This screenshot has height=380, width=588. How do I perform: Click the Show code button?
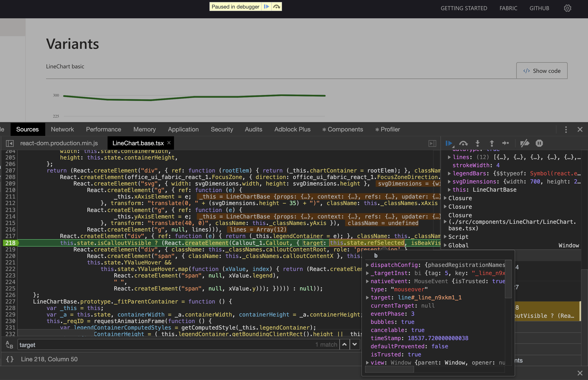click(x=542, y=71)
